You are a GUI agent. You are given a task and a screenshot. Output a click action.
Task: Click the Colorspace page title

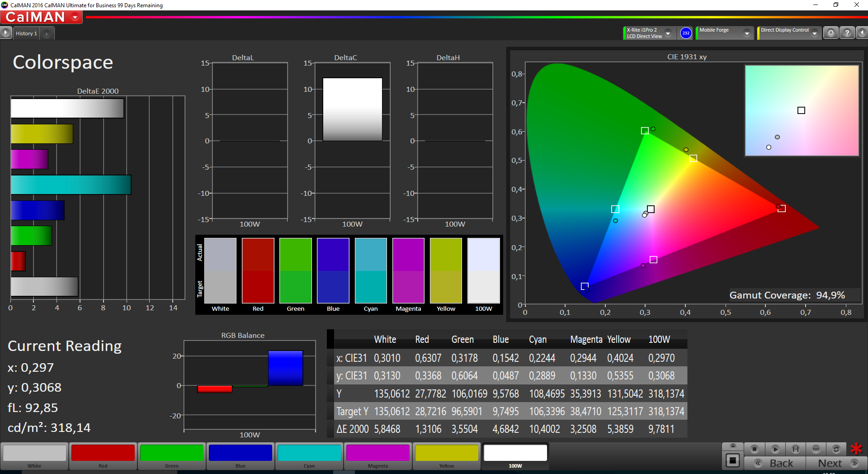pyautogui.click(x=63, y=62)
